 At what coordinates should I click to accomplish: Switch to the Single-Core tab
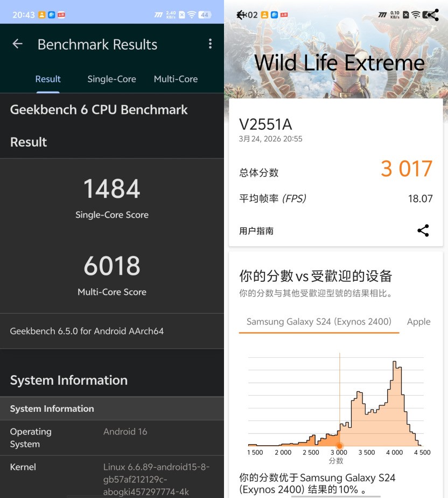111,79
